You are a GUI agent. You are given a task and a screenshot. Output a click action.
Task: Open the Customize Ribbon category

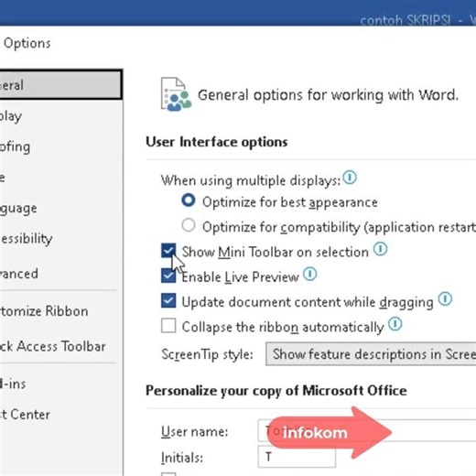(x=60, y=311)
